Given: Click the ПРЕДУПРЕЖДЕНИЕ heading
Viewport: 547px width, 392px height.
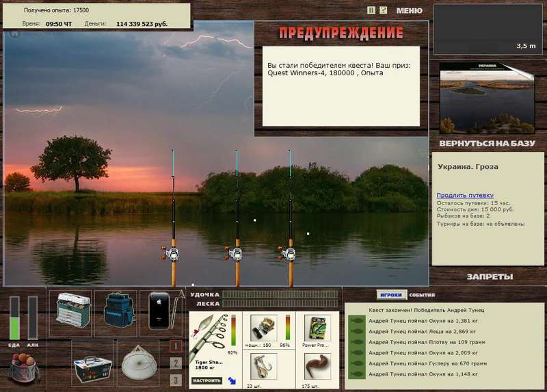Looking at the screenshot, I should 341,33.
